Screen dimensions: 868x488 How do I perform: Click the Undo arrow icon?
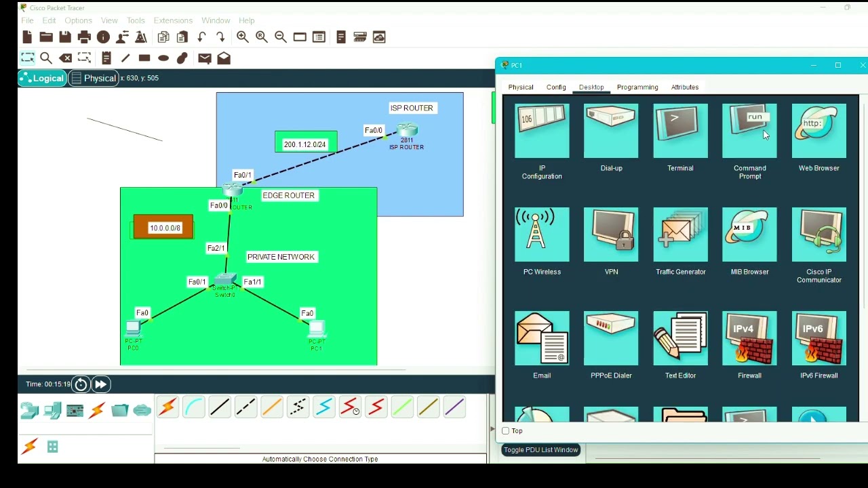point(201,37)
